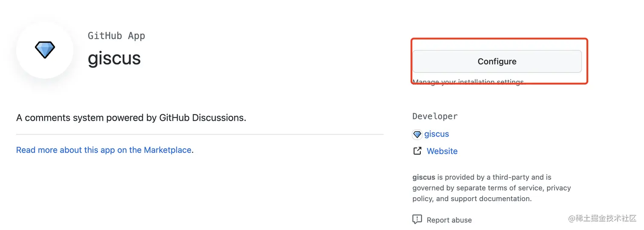Click the Developer section heading
This screenshot has width=644, height=230.
[435, 116]
